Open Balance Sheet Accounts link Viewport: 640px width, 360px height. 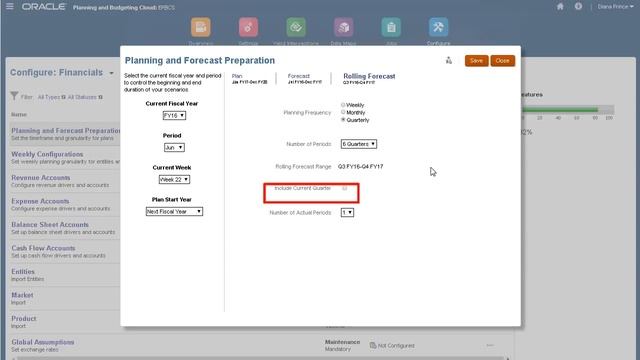pyautogui.click(x=50, y=225)
